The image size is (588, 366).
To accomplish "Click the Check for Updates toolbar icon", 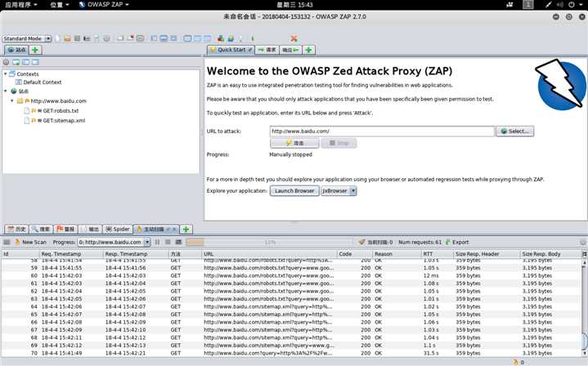I will point(231,38).
